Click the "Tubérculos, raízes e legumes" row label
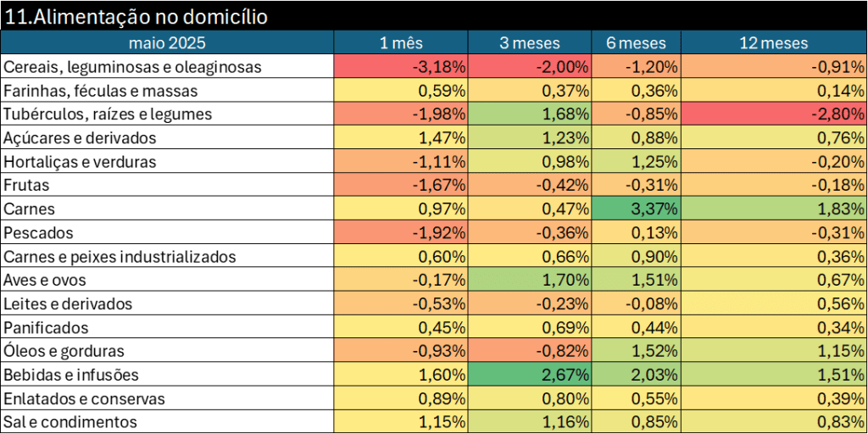 [108, 114]
